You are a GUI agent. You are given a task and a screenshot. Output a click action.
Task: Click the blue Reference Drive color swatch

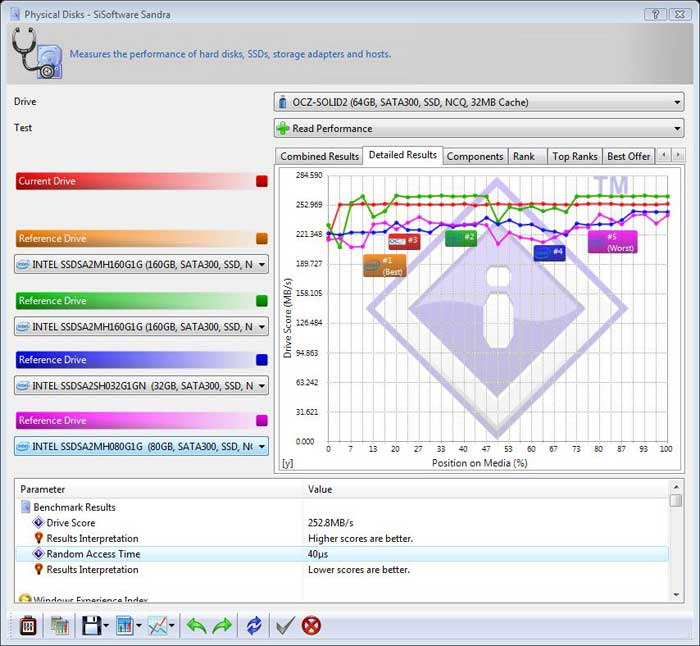point(262,360)
